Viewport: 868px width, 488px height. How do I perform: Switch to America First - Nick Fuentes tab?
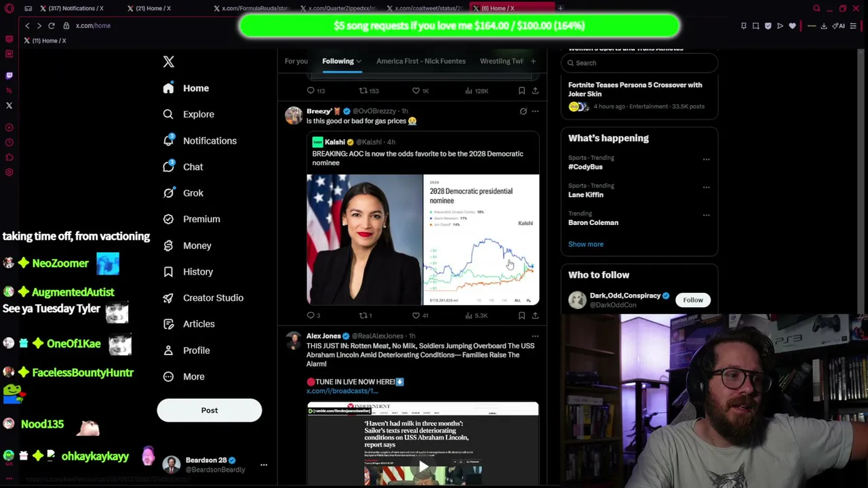(421, 61)
